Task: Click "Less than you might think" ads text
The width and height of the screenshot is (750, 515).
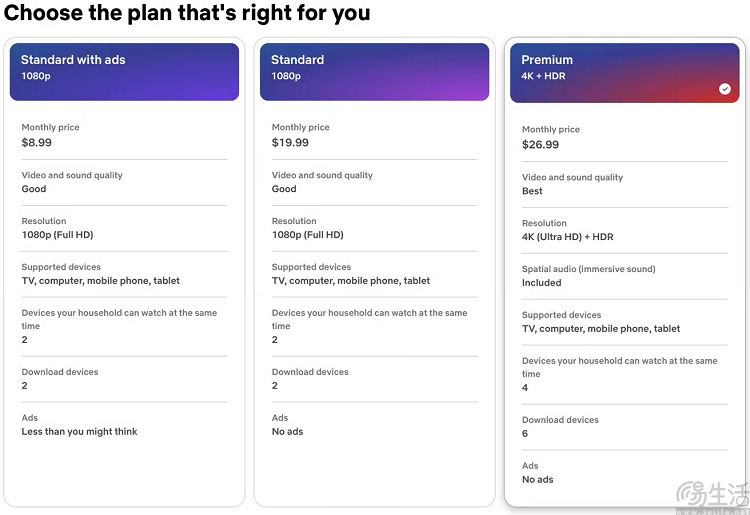Action: coord(80,432)
